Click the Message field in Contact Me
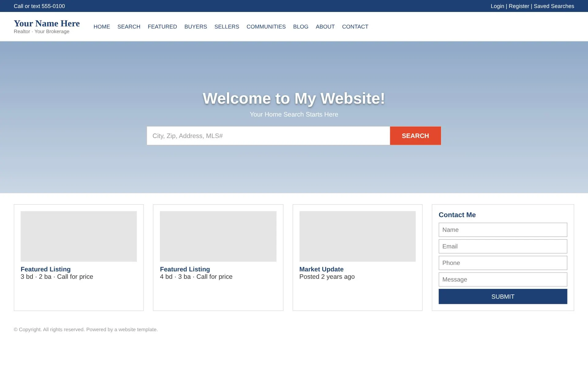This screenshot has width=588, height=368. click(503, 279)
